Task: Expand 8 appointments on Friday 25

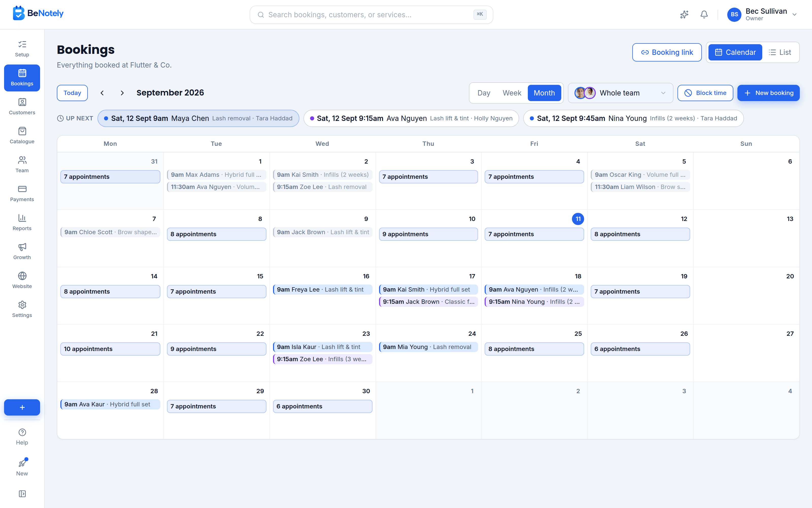Action: (534, 349)
